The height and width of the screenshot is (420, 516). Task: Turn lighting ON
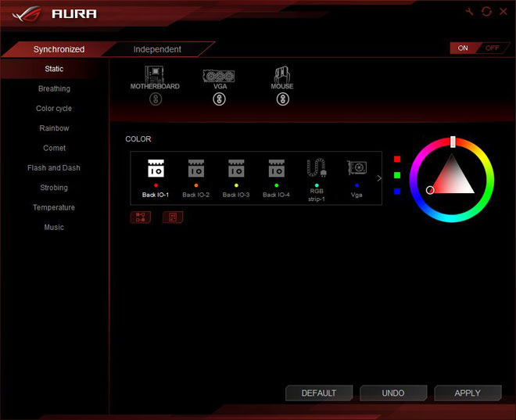[x=463, y=48]
